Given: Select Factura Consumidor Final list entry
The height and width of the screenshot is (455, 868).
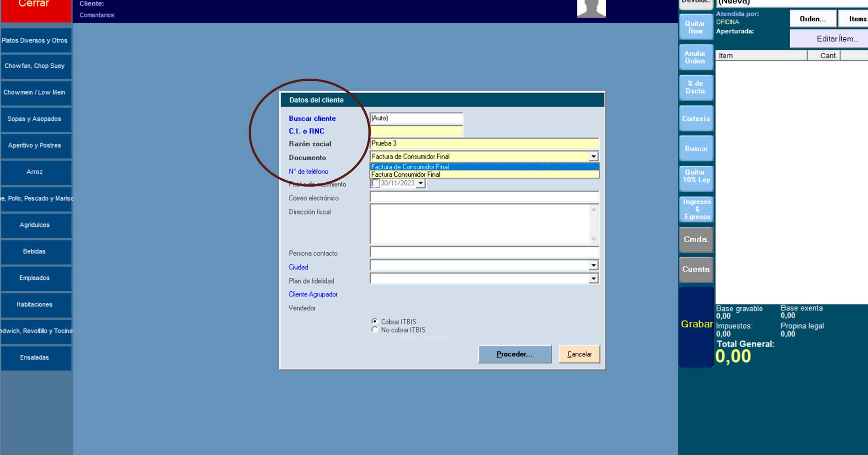Looking at the screenshot, I should pos(406,174).
